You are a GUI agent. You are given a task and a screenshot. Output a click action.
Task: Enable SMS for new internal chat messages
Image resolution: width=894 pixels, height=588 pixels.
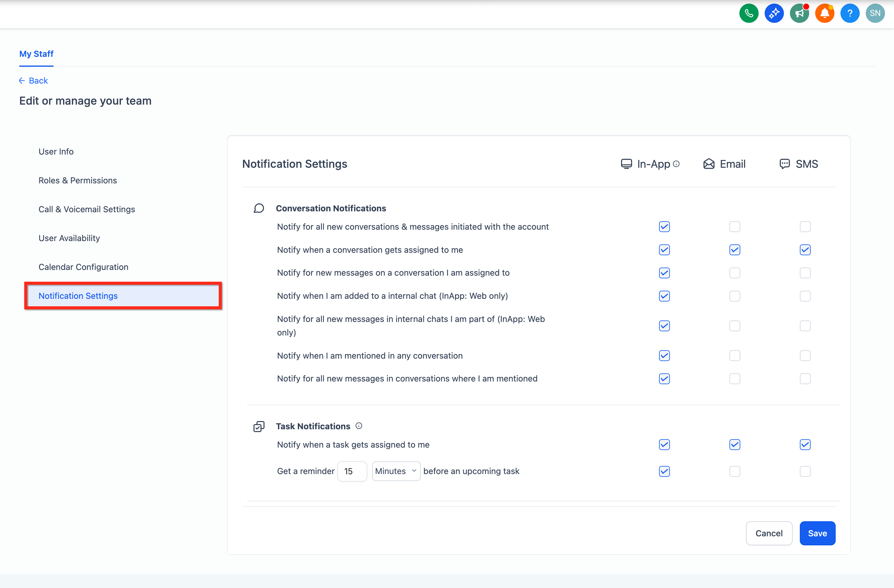805,326
